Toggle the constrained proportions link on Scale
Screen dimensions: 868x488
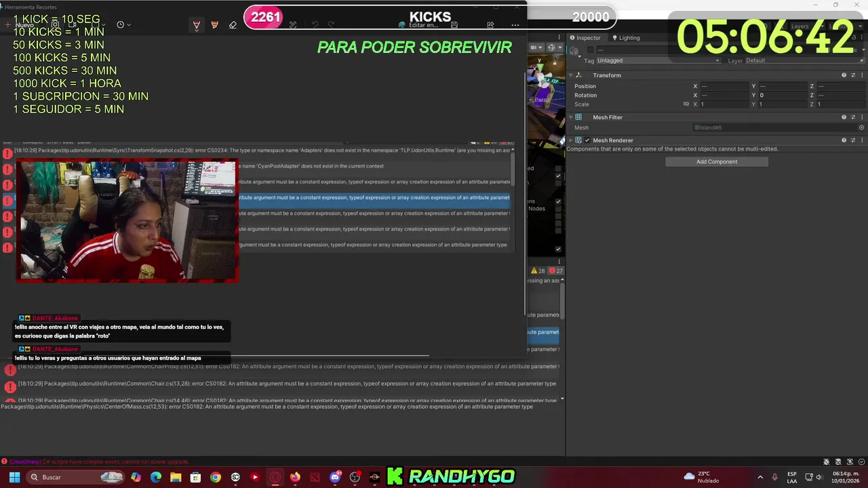tap(686, 104)
